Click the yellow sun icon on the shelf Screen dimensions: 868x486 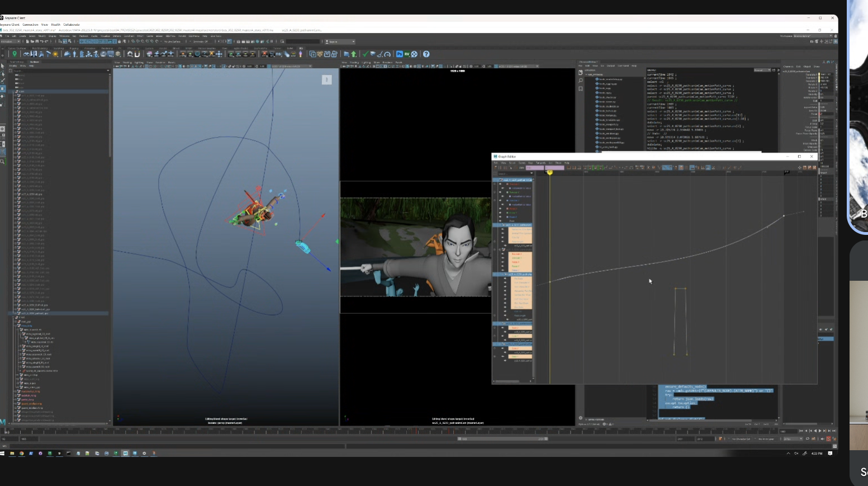[55, 54]
